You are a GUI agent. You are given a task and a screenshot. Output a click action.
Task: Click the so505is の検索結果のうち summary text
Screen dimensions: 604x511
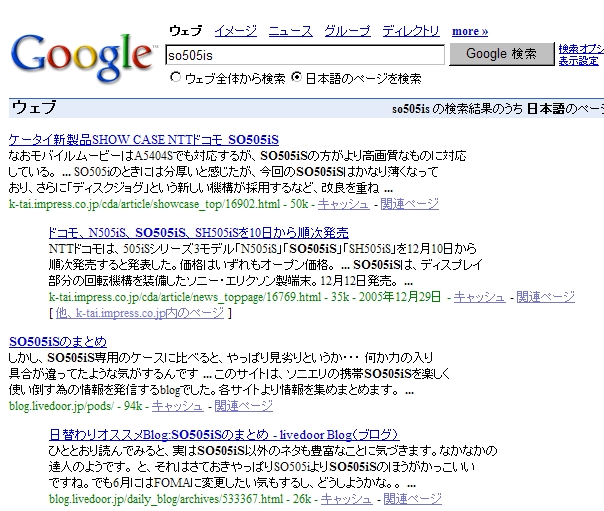click(x=457, y=109)
